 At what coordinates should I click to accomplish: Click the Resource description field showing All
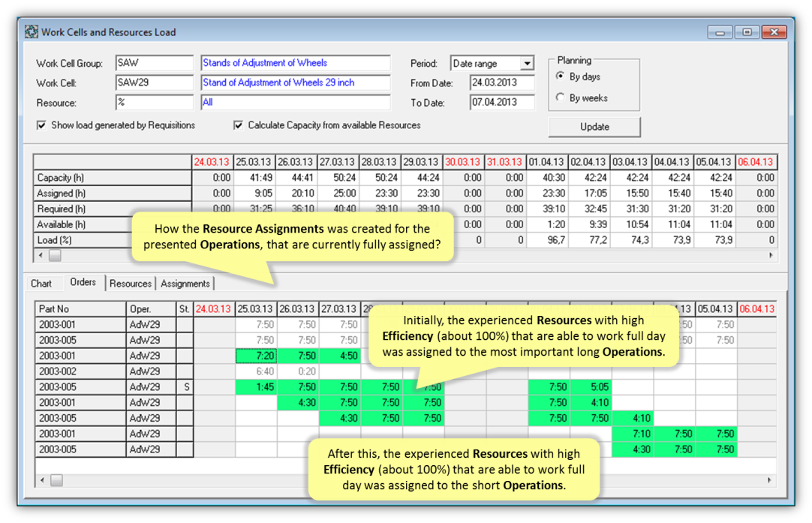tap(296, 102)
